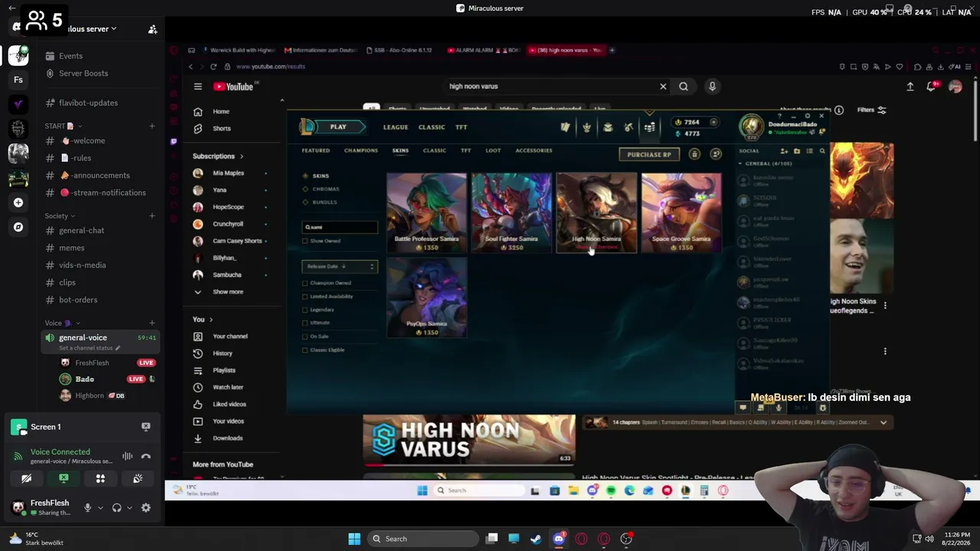
Task: Open High Noon Varus video thumbnail
Action: click(x=469, y=441)
